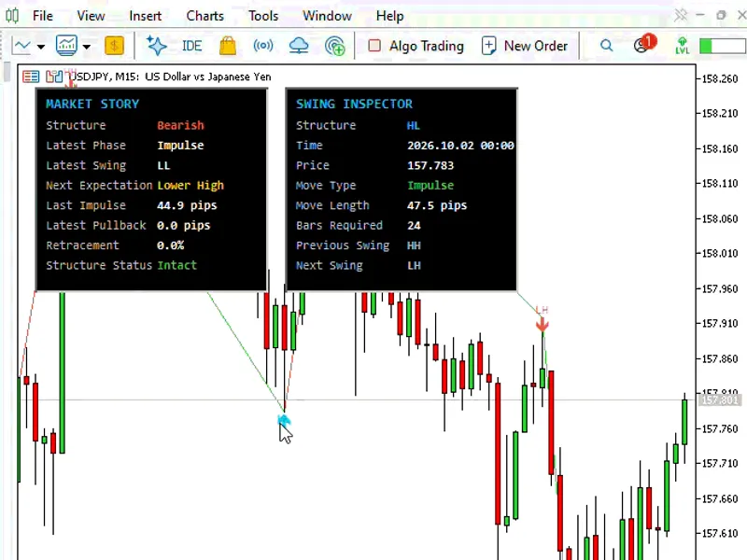Click the Intact structure status value

click(x=176, y=265)
